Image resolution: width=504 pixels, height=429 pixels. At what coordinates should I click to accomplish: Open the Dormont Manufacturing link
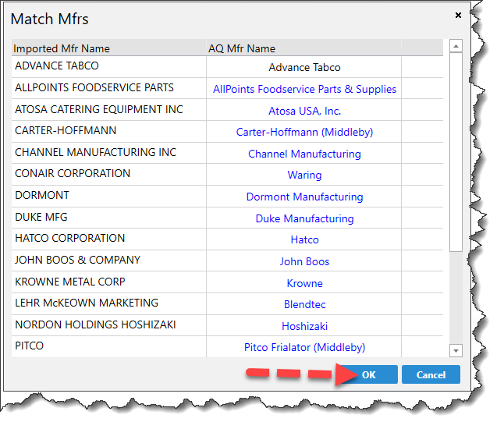click(x=304, y=197)
